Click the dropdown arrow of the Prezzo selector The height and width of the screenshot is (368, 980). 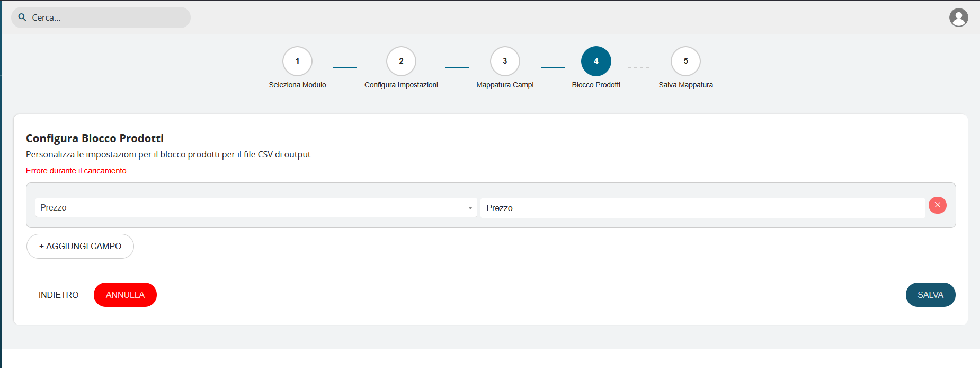tap(470, 208)
